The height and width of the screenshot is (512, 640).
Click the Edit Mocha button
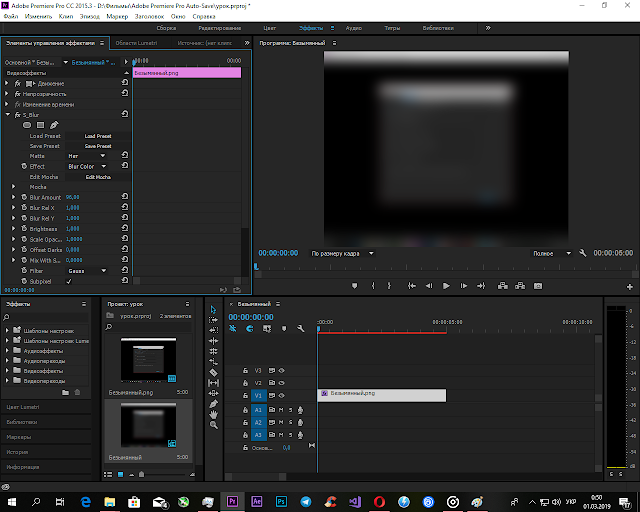pyautogui.click(x=98, y=177)
